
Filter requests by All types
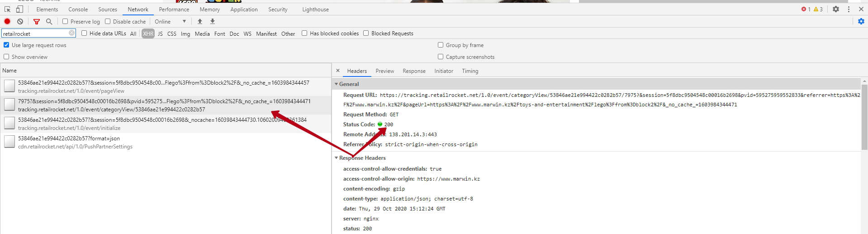pos(133,33)
